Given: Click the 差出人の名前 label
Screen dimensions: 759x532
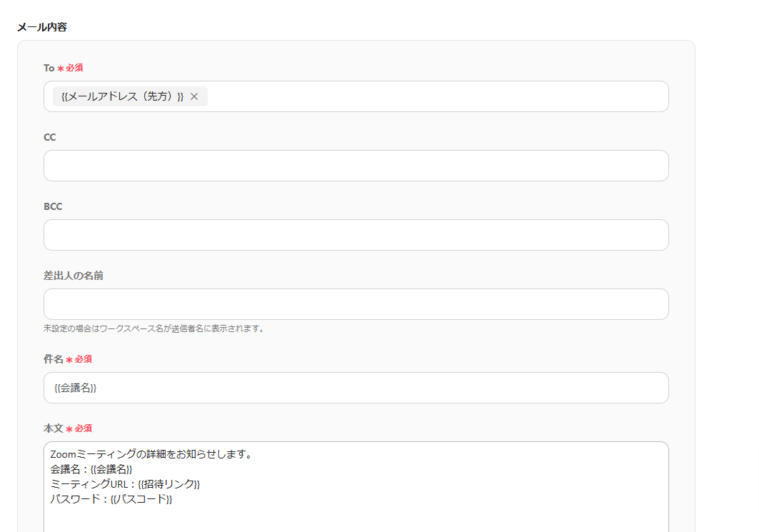Looking at the screenshot, I should point(74,276).
